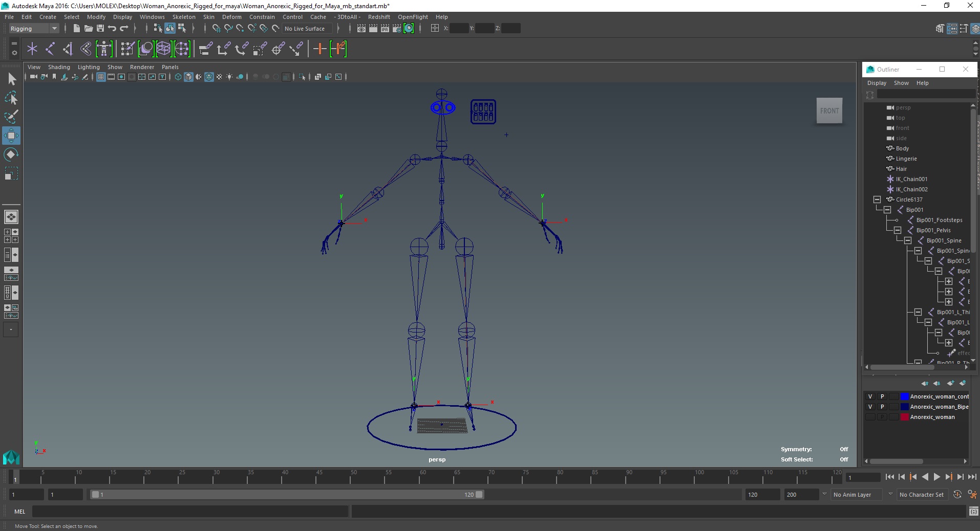Image resolution: width=980 pixels, height=531 pixels.
Task: Click the Point Constraint shelf icon
Action: (224, 49)
